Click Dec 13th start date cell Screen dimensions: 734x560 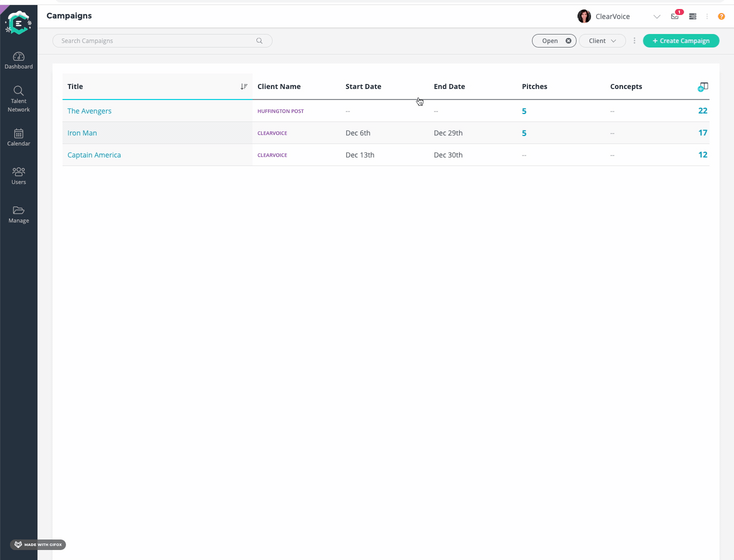[x=360, y=155]
